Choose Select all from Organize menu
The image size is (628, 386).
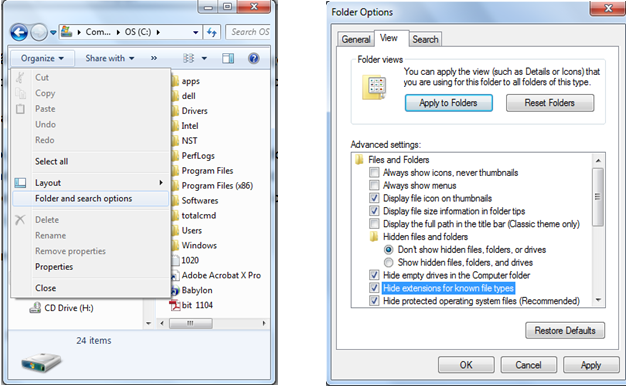tap(51, 161)
